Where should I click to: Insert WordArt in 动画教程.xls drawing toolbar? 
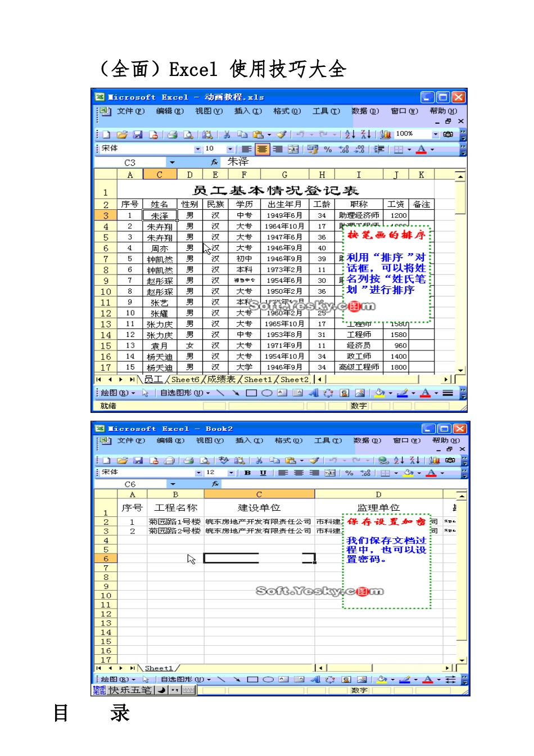pyautogui.click(x=314, y=393)
